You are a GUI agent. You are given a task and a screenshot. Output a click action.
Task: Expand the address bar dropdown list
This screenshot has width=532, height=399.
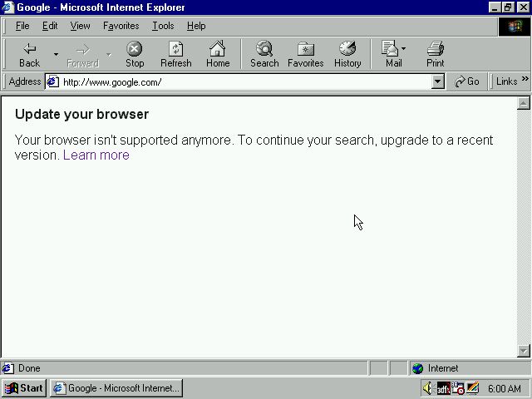438,81
